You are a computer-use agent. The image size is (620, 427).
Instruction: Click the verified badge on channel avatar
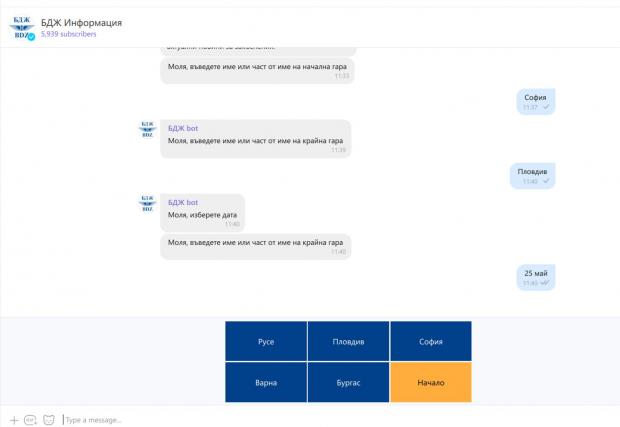(x=31, y=37)
